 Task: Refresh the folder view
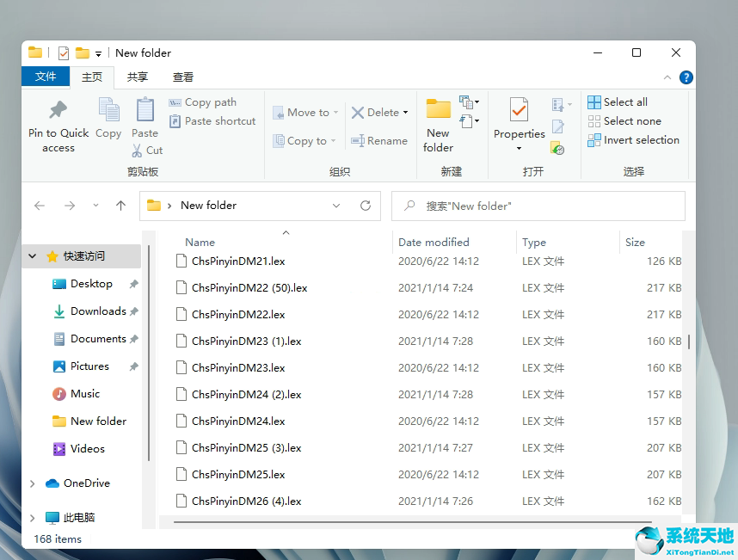tap(365, 206)
